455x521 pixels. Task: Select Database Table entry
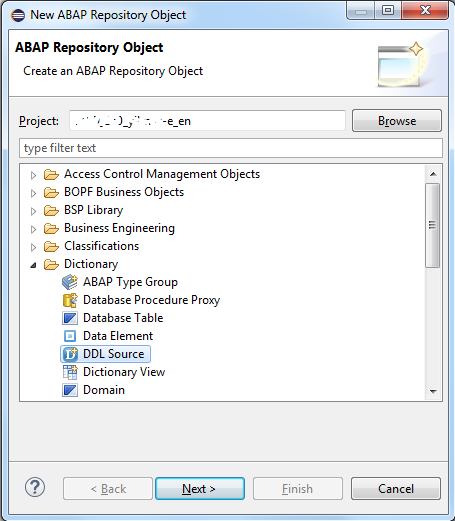[123, 318]
